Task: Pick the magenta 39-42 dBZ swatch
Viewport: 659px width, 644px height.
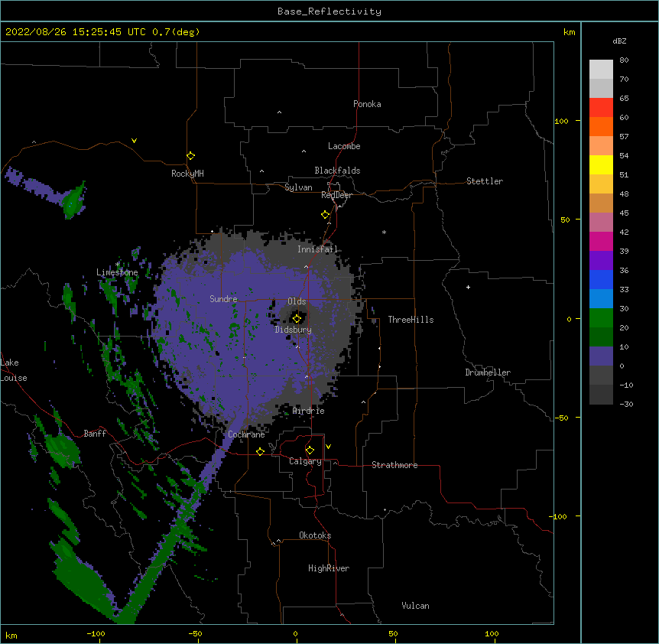Action: tap(601, 241)
